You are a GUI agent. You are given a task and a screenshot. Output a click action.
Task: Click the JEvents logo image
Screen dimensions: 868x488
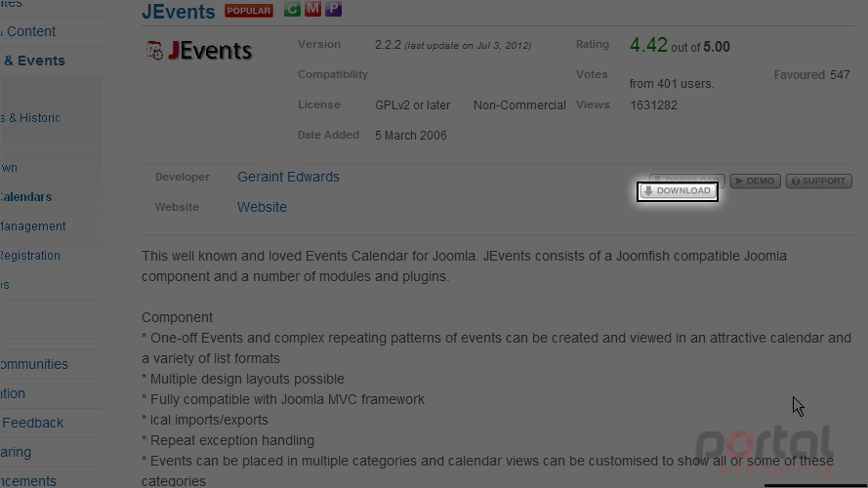tap(199, 51)
